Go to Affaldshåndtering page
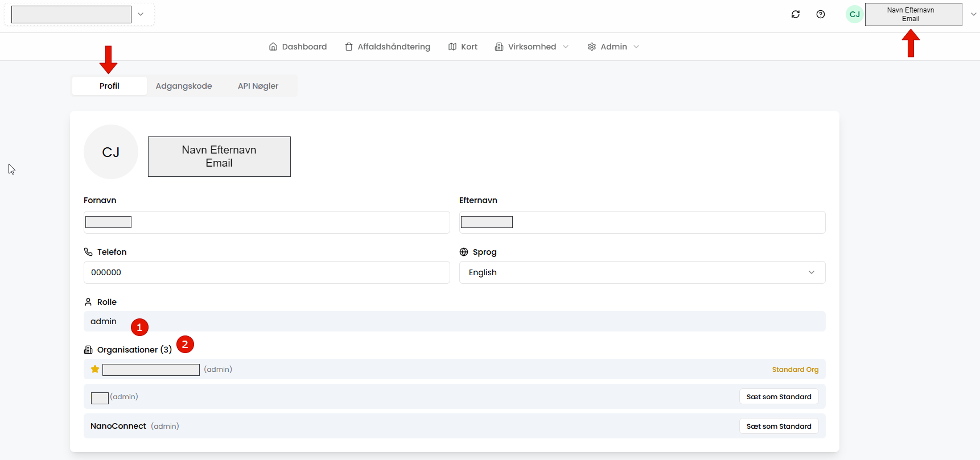 (387, 47)
